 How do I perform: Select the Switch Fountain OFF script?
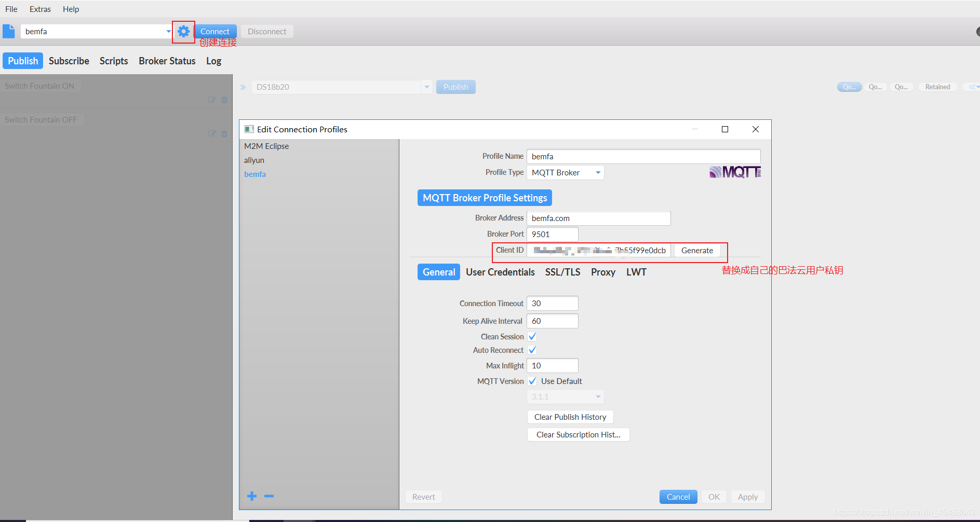click(x=41, y=120)
